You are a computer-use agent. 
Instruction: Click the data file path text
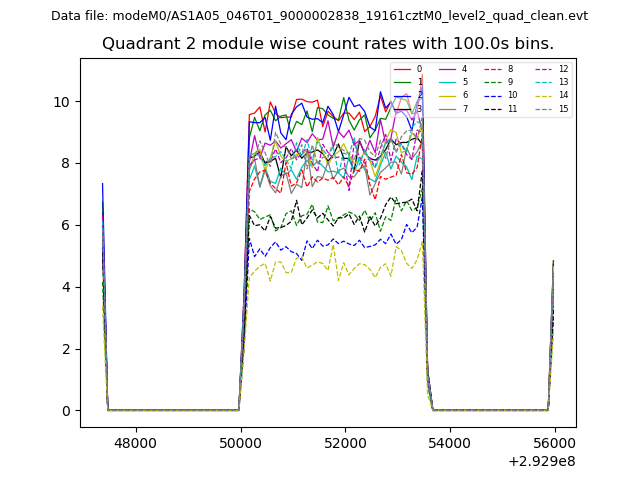pyautogui.click(x=319, y=16)
